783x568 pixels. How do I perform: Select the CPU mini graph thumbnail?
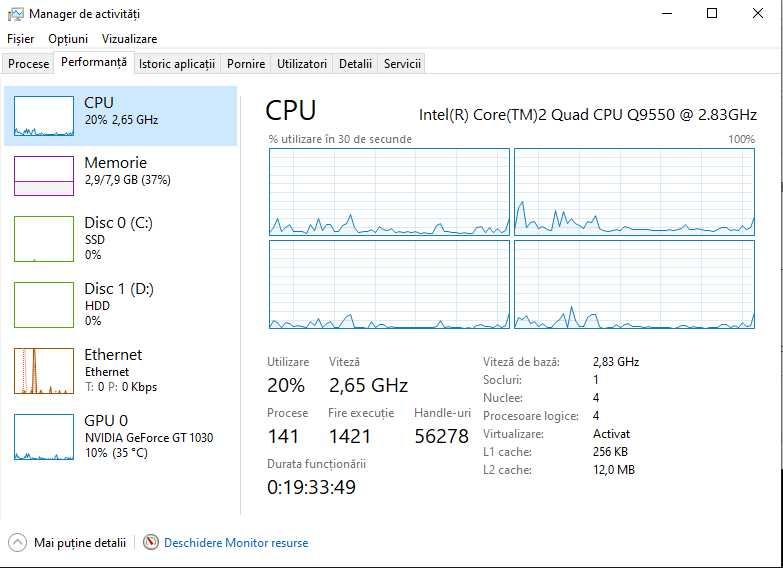(44, 116)
